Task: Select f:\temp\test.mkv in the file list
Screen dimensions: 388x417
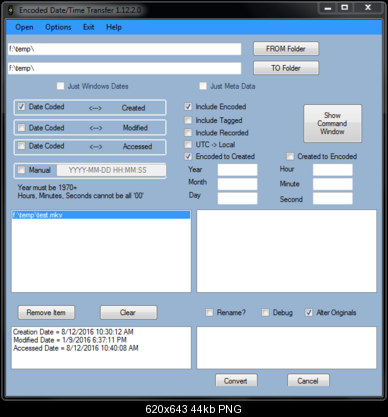Action: (x=101, y=215)
